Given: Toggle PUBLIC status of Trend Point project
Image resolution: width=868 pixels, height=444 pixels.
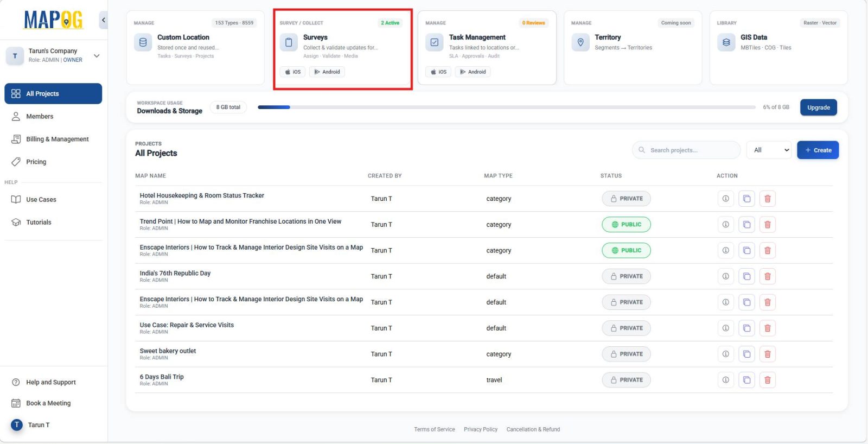Looking at the screenshot, I should click(x=626, y=225).
